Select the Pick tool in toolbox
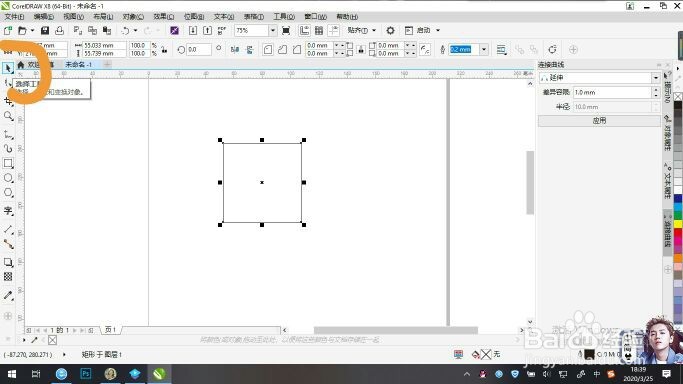The width and height of the screenshot is (683, 384). point(8,68)
